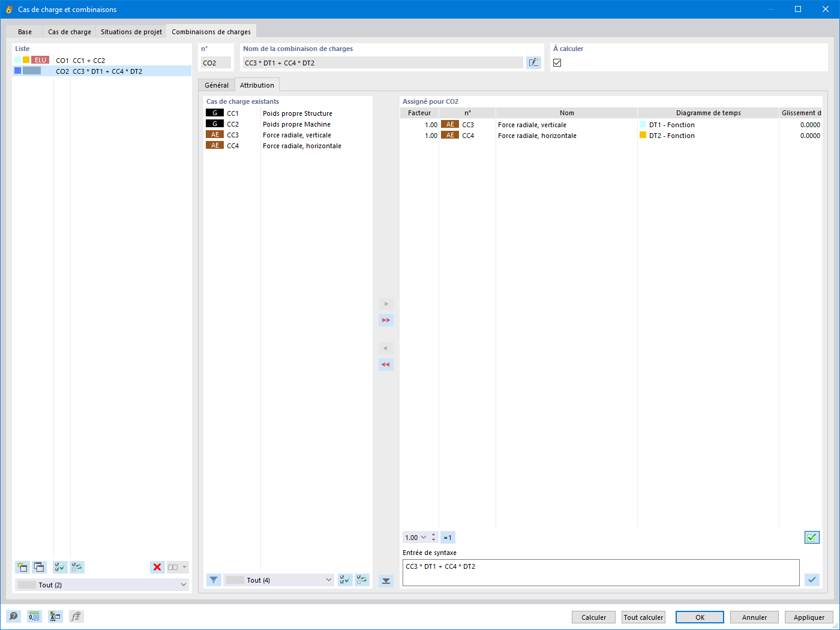Switch to the Situations de projet tab
840x630 pixels.
tap(131, 32)
